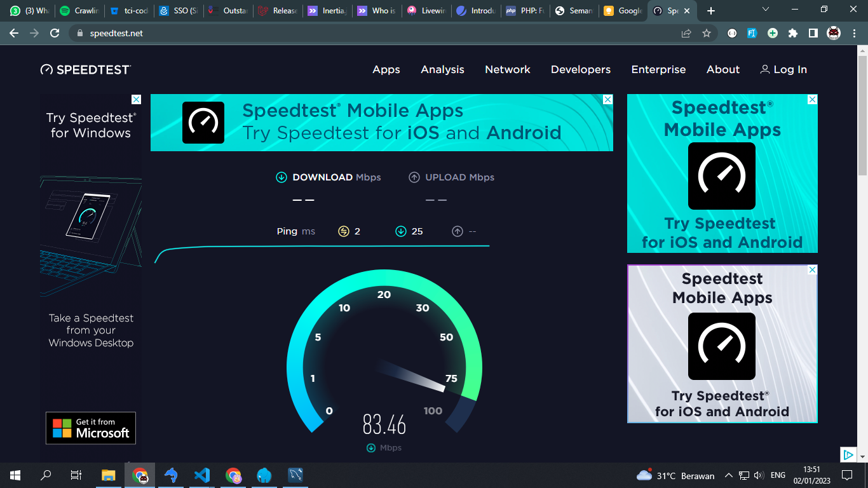The image size is (868, 488).
Task: Open the Developers menu
Action: point(581,69)
